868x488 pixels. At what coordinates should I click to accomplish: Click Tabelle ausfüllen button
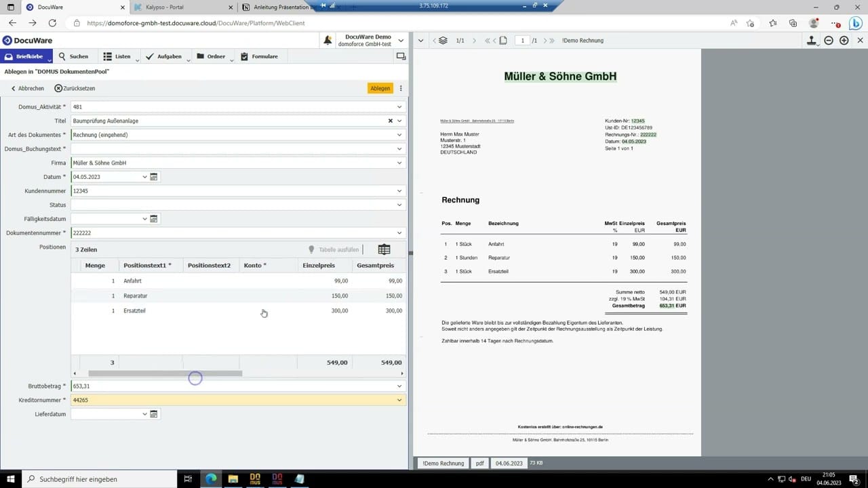pyautogui.click(x=334, y=249)
